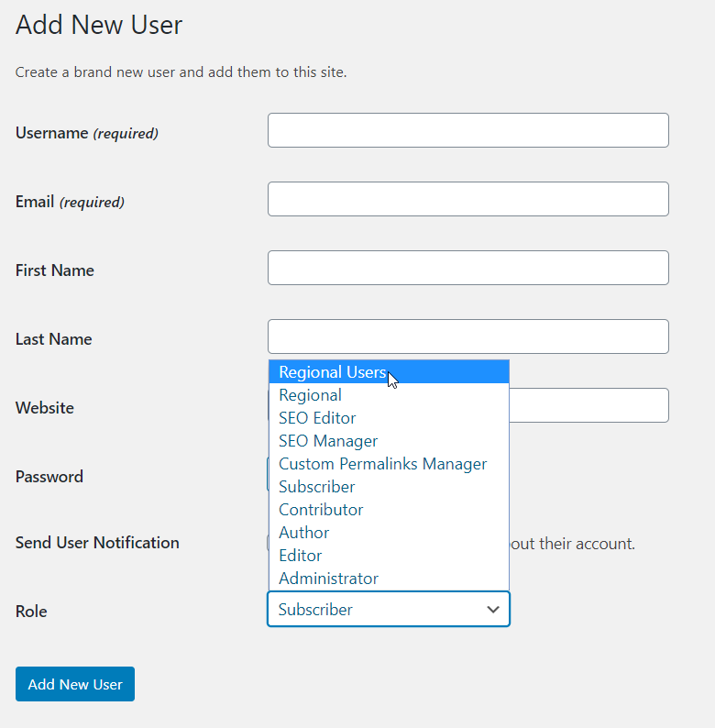715x728 pixels.
Task: Click the Role label text
Action: [31, 611]
